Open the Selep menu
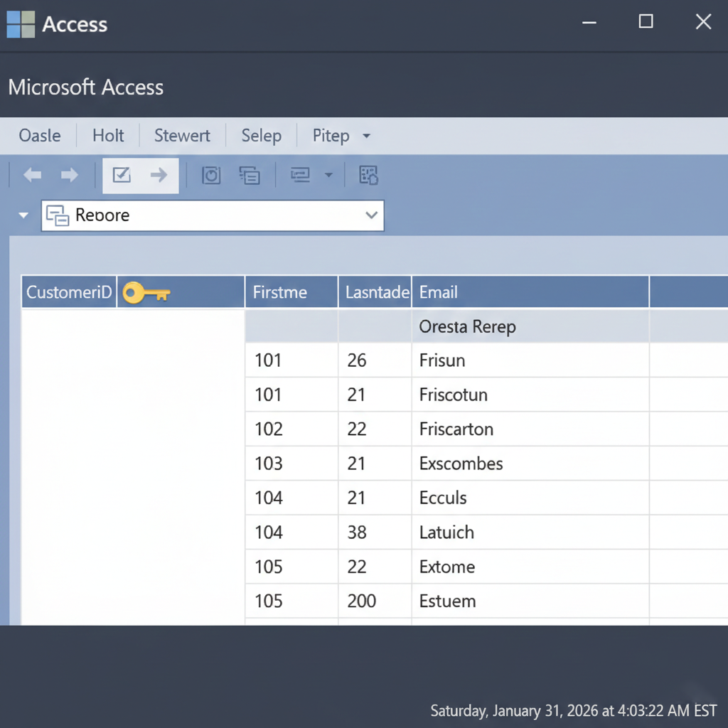728x728 pixels. pos(261,136)
